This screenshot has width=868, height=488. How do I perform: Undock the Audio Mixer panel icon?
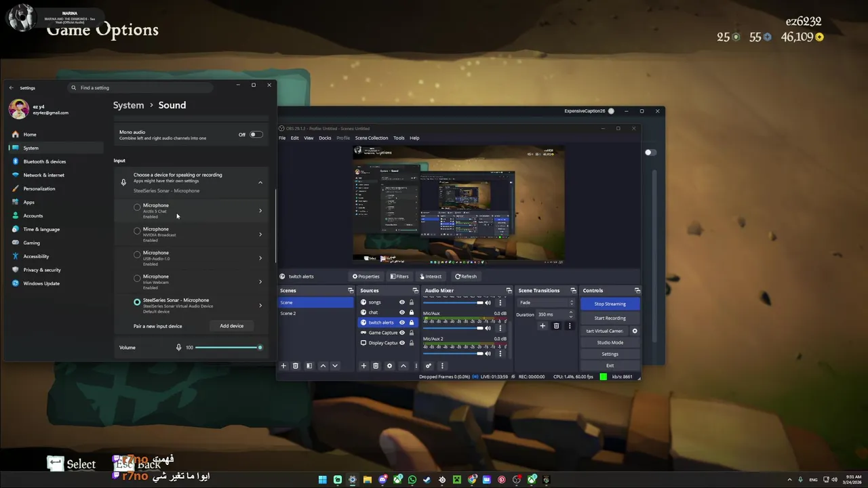[x=509, y=291]
